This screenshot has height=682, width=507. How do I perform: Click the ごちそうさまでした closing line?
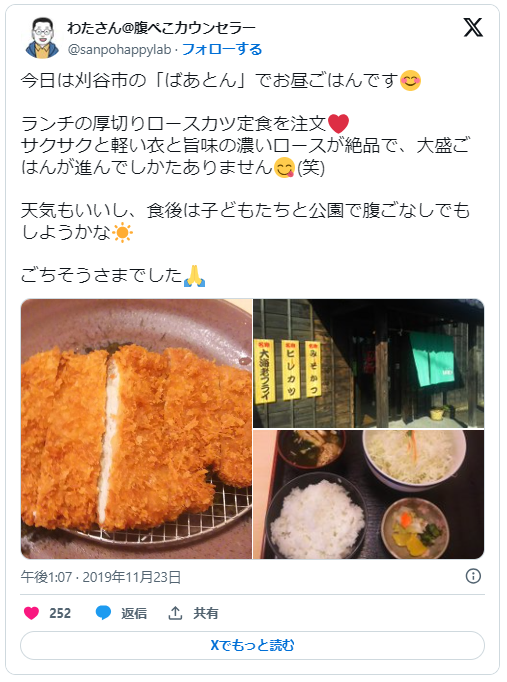[x=113, y=276]
